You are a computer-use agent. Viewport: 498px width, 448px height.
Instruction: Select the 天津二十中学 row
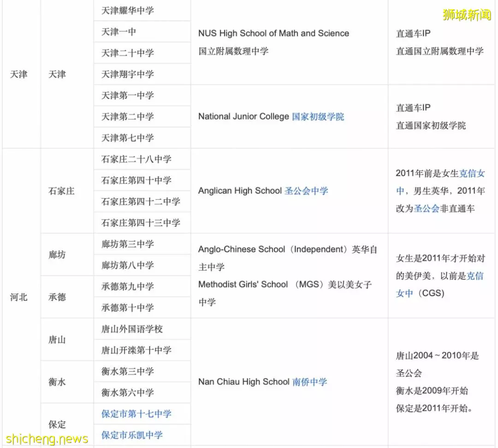click(142, 53)
